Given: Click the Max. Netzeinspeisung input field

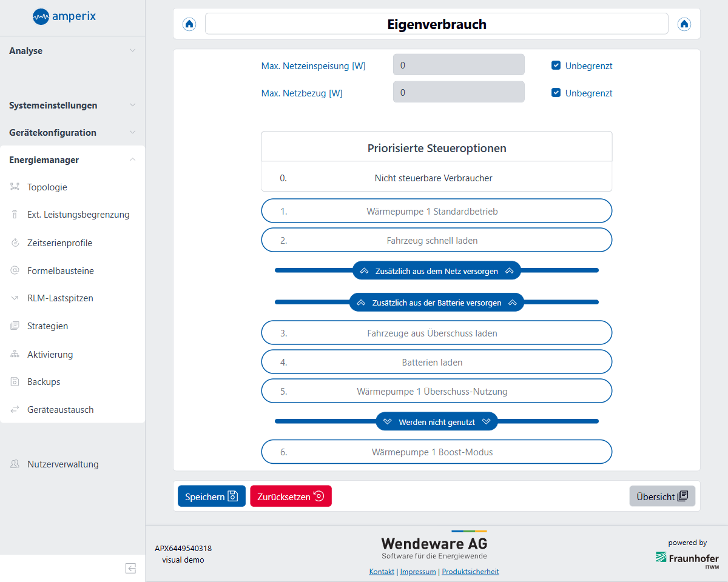Looking at the screenshot, I should point(459,65).
